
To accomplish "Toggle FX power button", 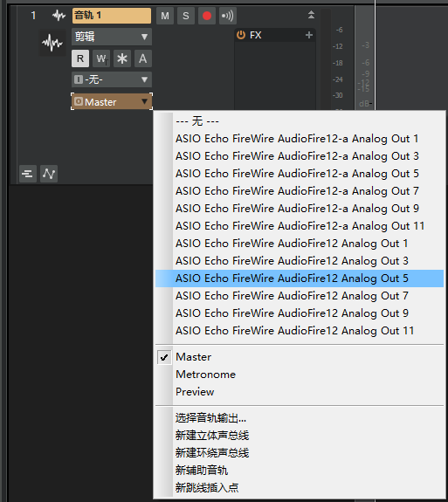I will tap(241, 35).
